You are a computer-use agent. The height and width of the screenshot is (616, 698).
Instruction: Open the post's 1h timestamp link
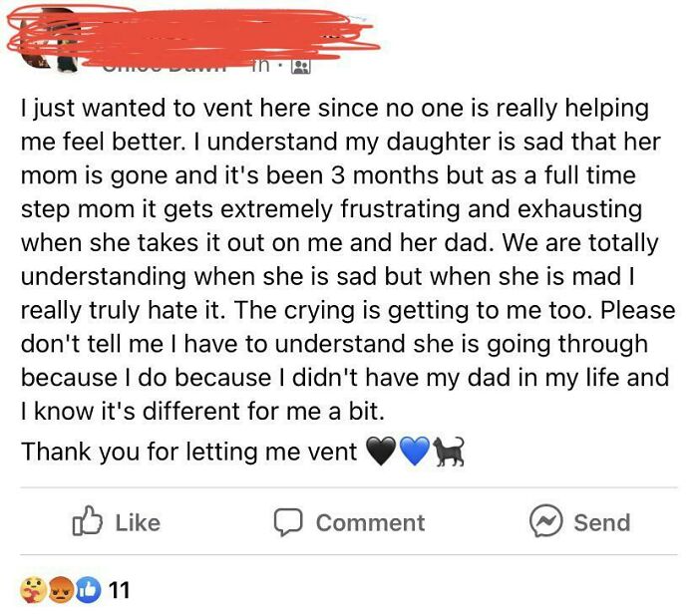pyautogui.click(x=260, y=67)
